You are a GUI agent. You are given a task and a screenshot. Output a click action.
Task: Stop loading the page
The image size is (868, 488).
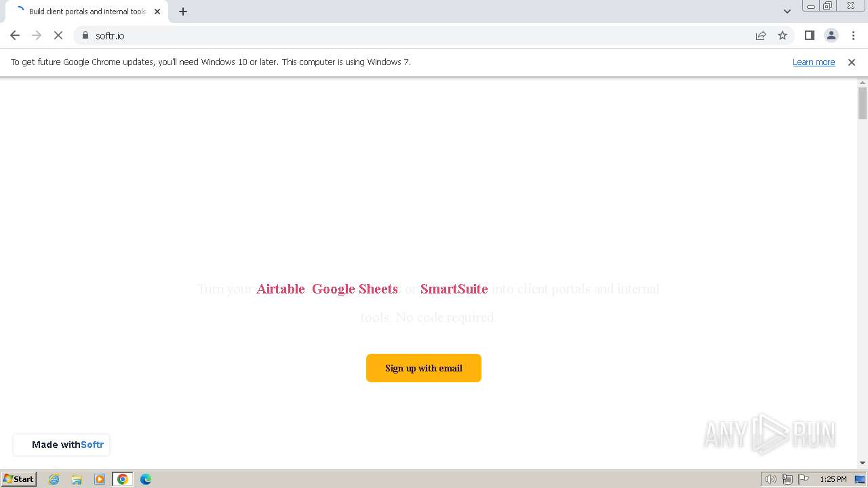58,35
